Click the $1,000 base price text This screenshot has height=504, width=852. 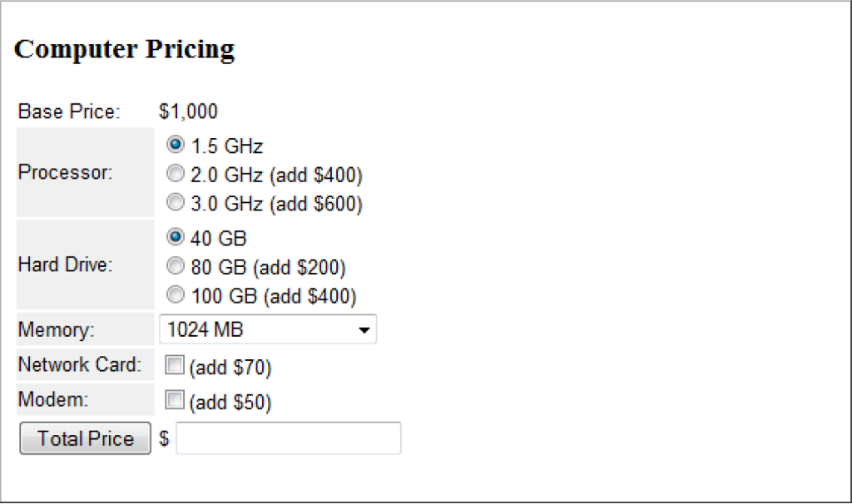pos(186,111)
